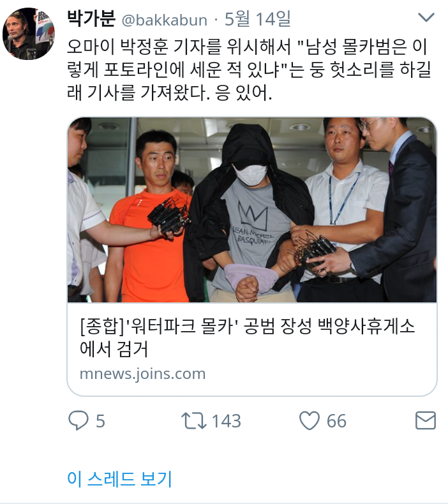Click the display name 박가분
The image size is (448, 504).
click(x=91, y=19)
